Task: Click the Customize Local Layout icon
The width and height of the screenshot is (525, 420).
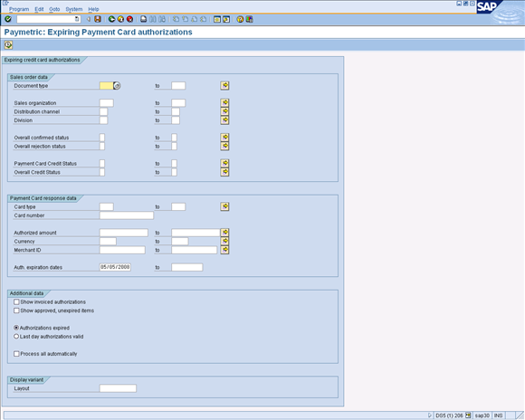Action: (250, 19)
